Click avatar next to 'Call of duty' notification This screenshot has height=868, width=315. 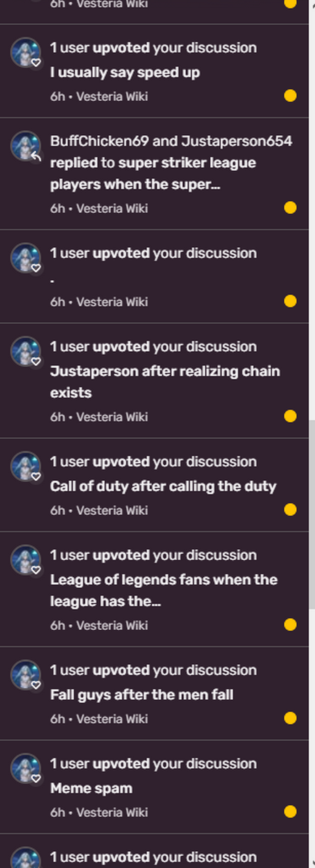25,467
